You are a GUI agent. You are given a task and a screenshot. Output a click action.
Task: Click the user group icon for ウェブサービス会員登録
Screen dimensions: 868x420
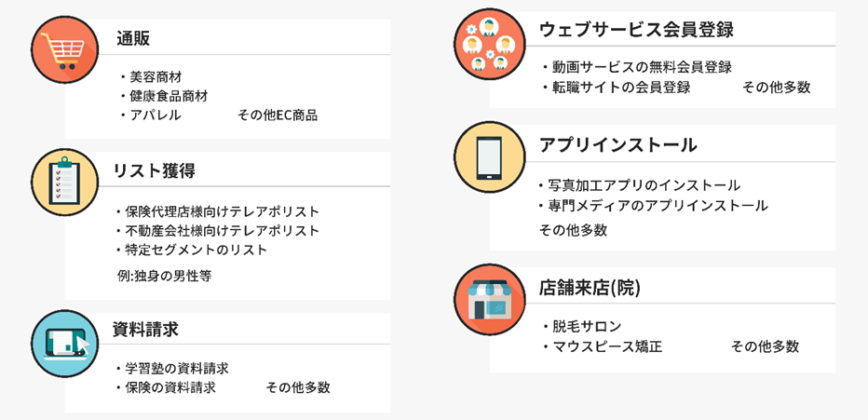(x=489, y=45)
